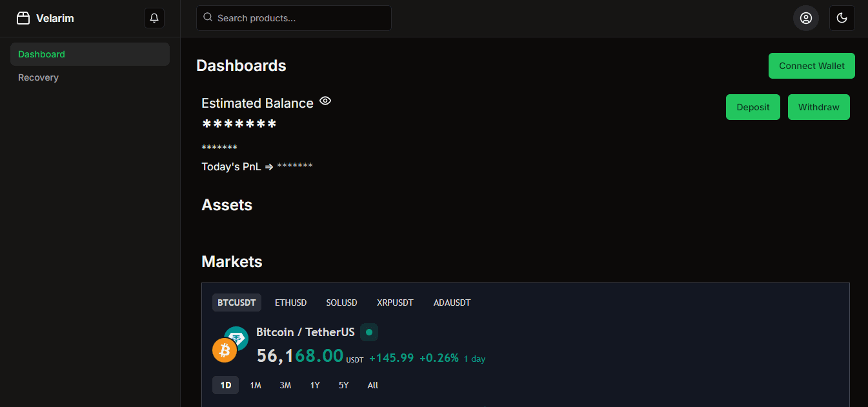This screenshot has height=407, width=868.
Task: Open the Recovery sidebar item
Action: pyautogui.click(x=90, y=77)
